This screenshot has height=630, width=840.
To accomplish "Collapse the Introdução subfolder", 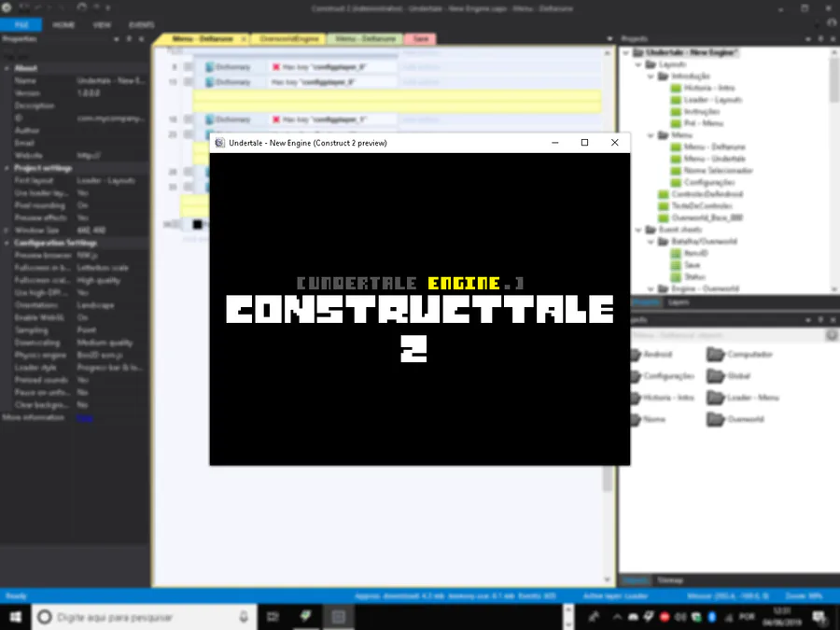I will point(651,77).
